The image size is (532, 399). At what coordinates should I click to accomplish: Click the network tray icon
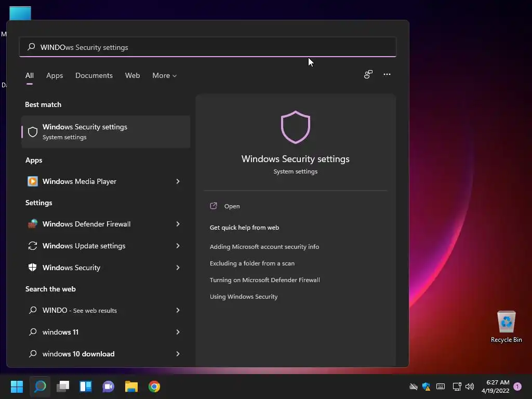tap(457, 387)
